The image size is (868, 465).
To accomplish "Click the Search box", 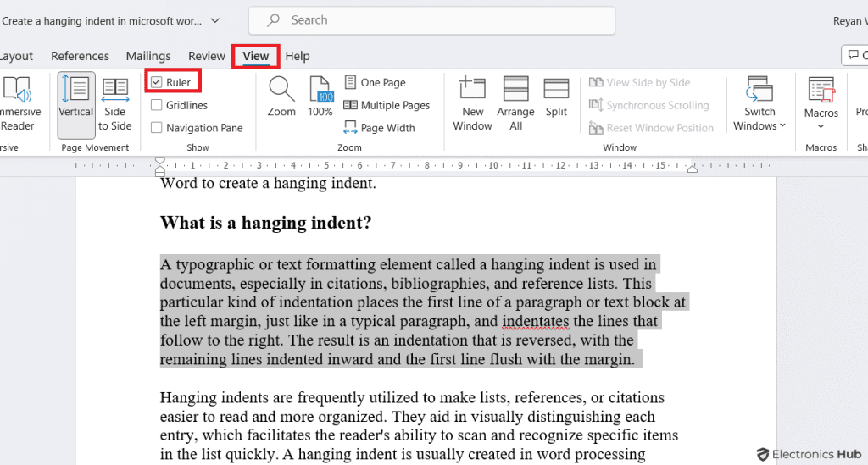I will (431, 20).
